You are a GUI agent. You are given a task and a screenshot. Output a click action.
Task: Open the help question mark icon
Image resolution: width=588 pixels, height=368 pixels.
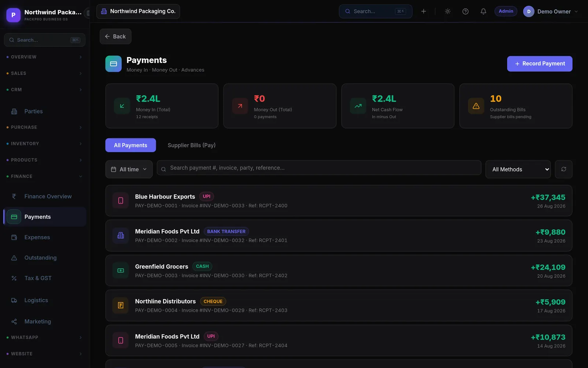[465, 11]
